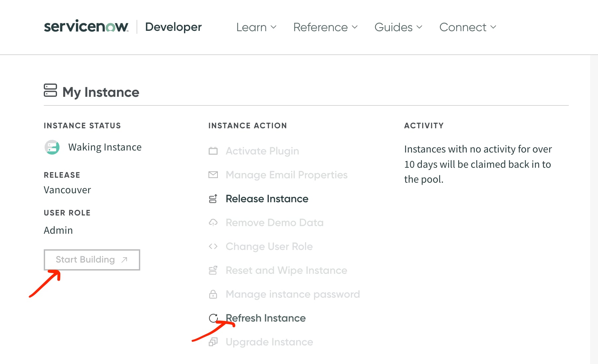Expand the Connect dropdown chevron
This screenshot has height=364, width=598.
(493, 27)
